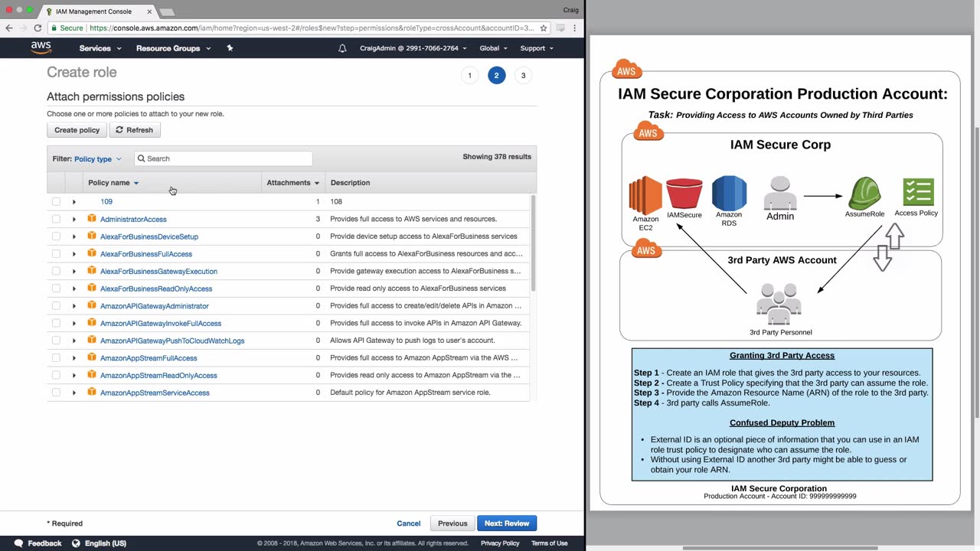The height and width of the screenshot is (551, 980).
Task: Cancel the role creation
Action: tap(408, 523)
